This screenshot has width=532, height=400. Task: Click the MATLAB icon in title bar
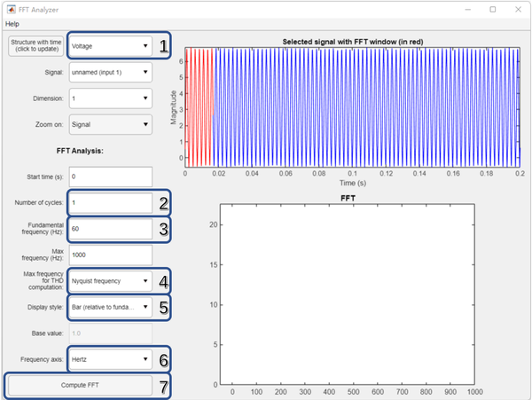pos(11,10)
